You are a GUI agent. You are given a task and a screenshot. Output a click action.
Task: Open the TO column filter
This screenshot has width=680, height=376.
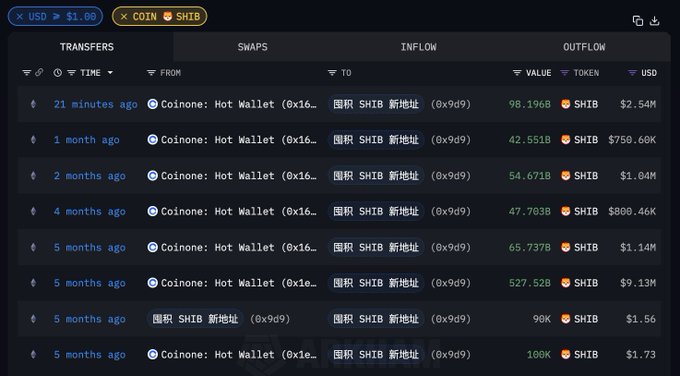(332, 73)
